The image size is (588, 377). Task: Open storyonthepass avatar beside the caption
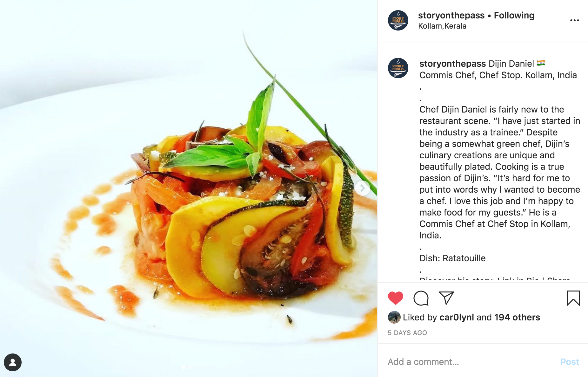(398, 68)
